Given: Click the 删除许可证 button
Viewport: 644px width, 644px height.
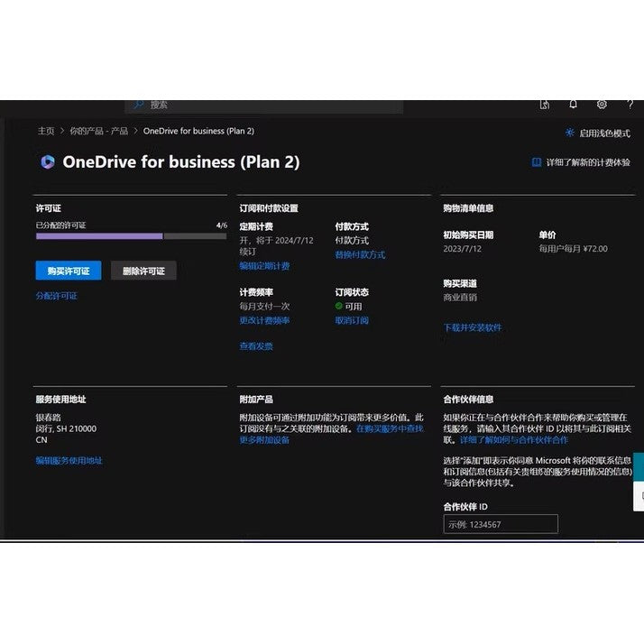Looking at the screenshot, I should [x=143, y=271].
